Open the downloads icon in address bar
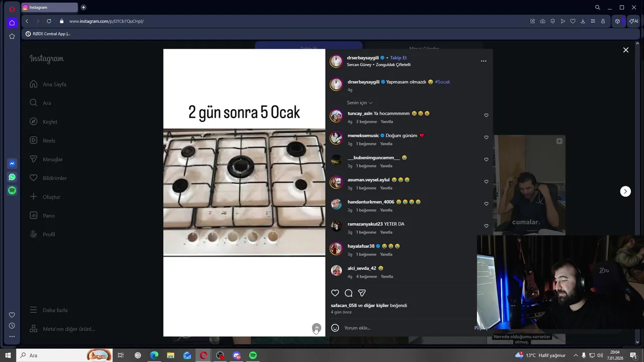 pyautogui.click(x=583, y=21)
